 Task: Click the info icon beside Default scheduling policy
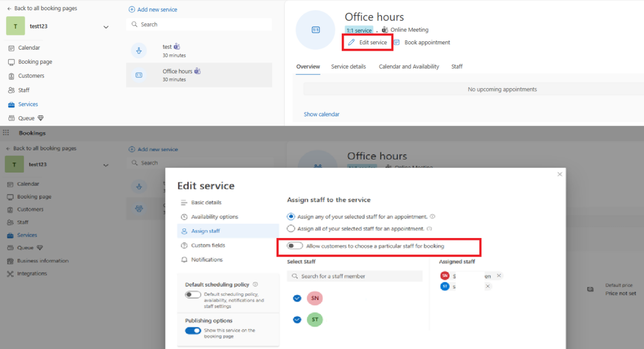pyautogui.click(x=256, y=284)
